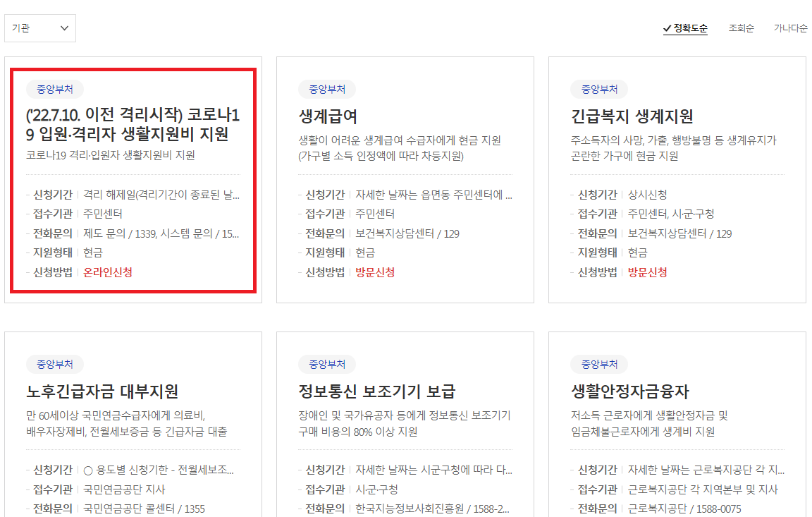Click 중앙부처 tag on 코로나19 생활지원비 card
The width and height of the screenshot is (812, 517).
pos(54,89)
